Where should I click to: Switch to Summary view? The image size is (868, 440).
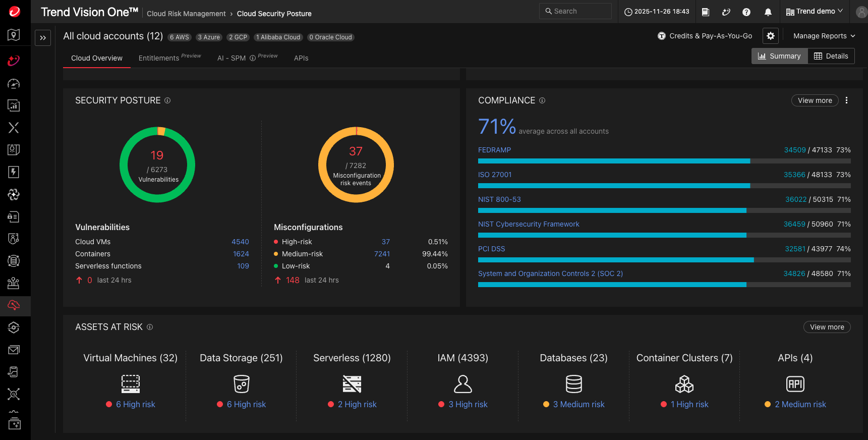click(x=779, y=56)
